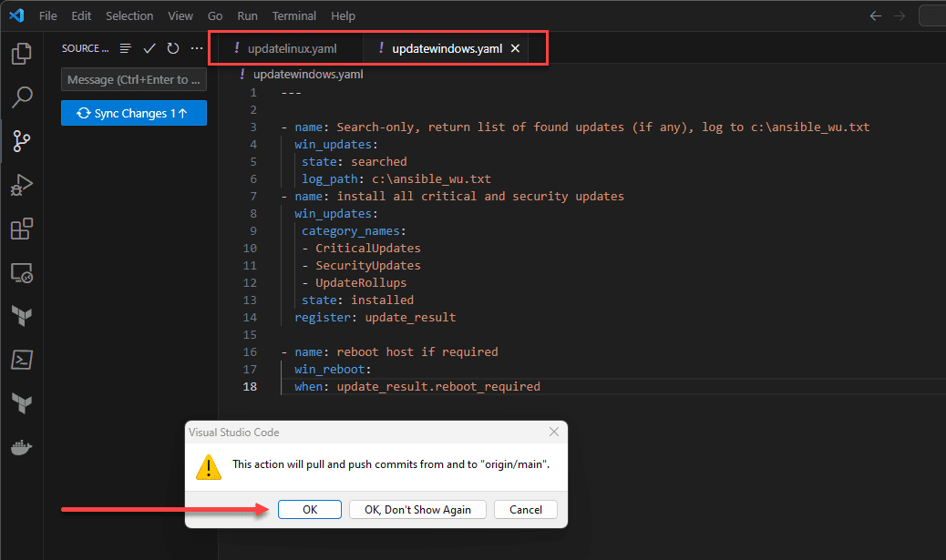Open the Extensions view icon
946x560 pixels.
tap(21, 229)
